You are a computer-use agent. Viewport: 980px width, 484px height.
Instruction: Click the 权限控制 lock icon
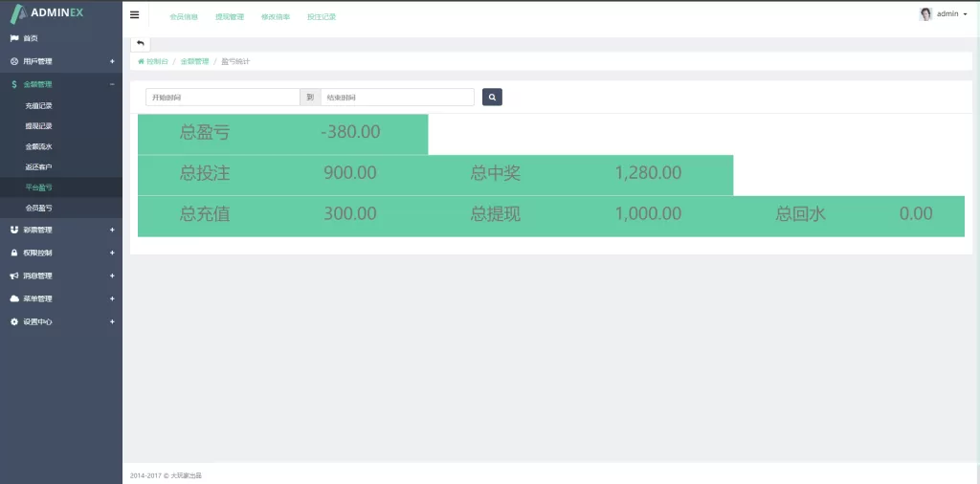13,253
